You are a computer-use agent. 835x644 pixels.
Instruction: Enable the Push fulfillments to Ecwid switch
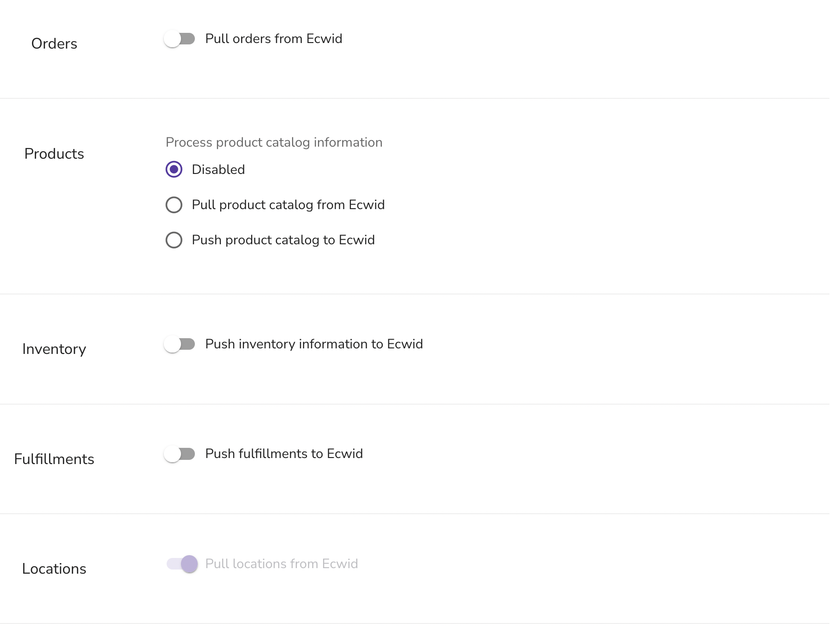click(x=181, y=454)
